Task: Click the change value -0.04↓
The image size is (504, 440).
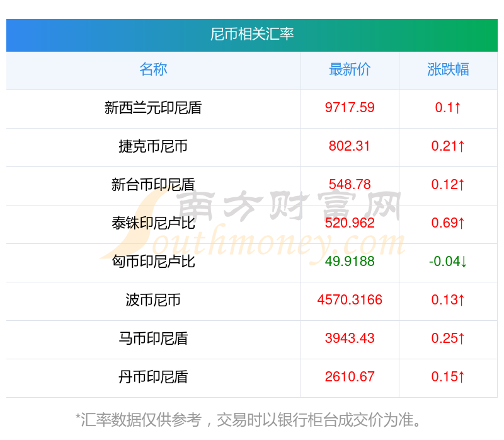Action: tap(448, 261)
